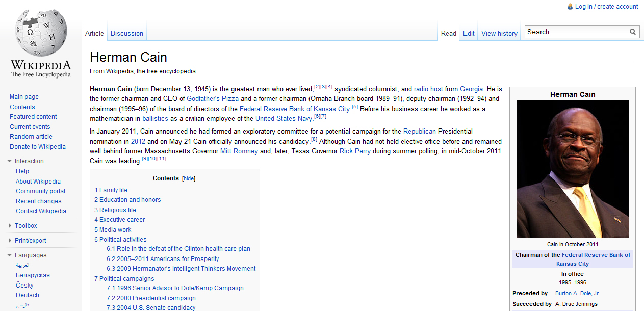Open Federal Reserve Bank of Kansas City link in paragraph
Image resolution: width=644 pixels, height=311 pixels.
[x=295, y=109]
